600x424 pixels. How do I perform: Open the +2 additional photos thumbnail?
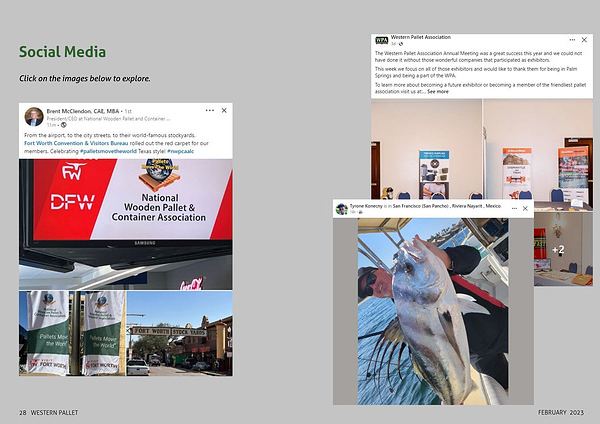coord(563,250)
